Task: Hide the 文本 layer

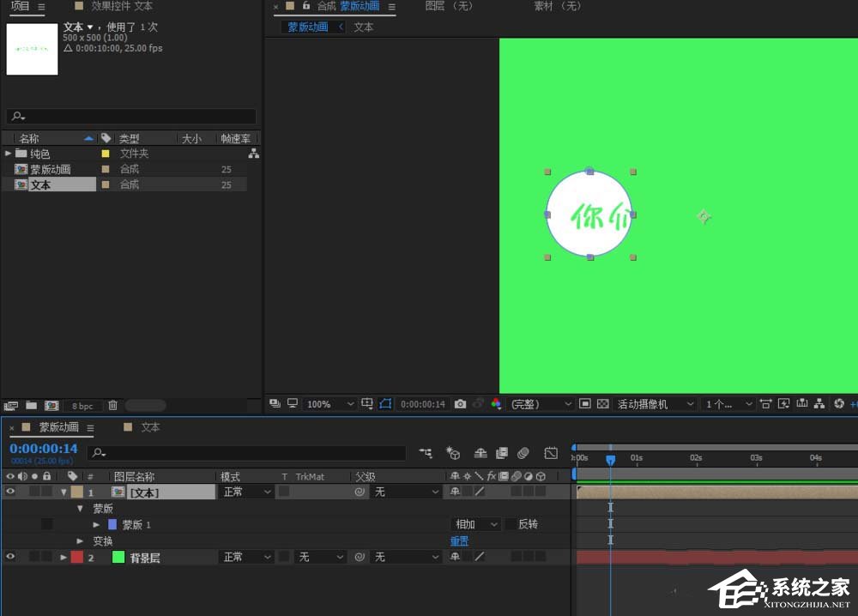Action: click(10, 492)
